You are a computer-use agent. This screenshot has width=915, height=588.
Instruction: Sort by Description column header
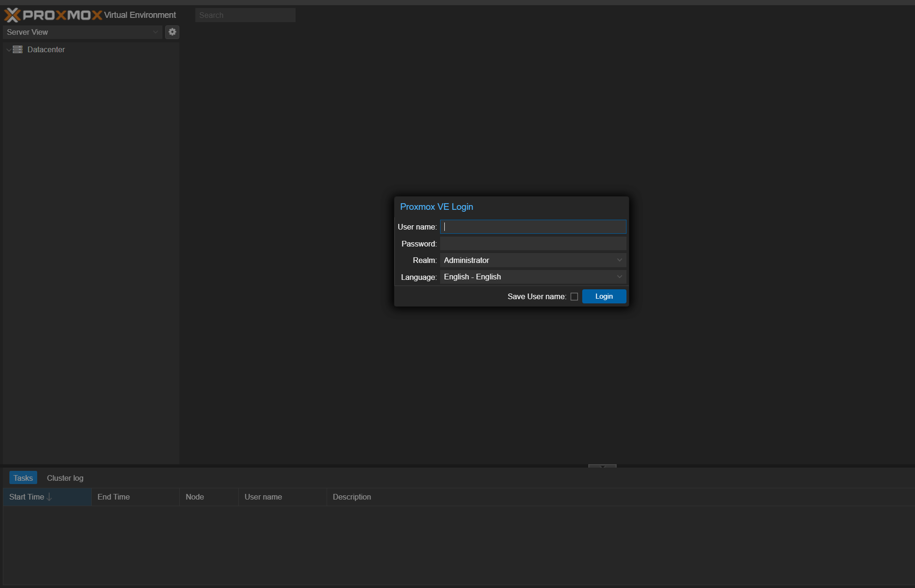pos(620,497)
